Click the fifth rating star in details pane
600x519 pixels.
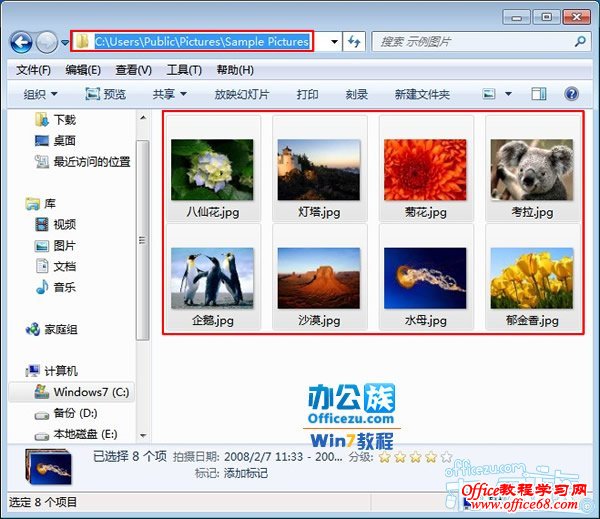(x=446, y=457)
